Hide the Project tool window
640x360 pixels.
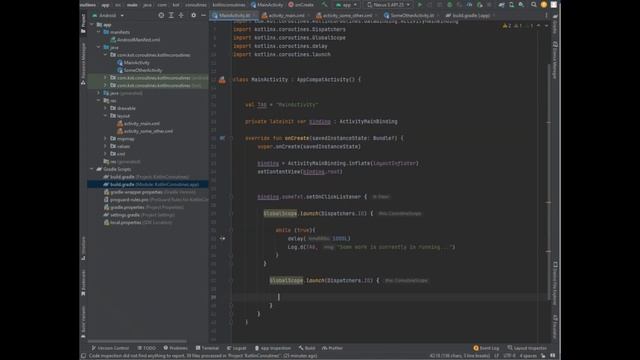pyautogui.click(x=203, y=16)
